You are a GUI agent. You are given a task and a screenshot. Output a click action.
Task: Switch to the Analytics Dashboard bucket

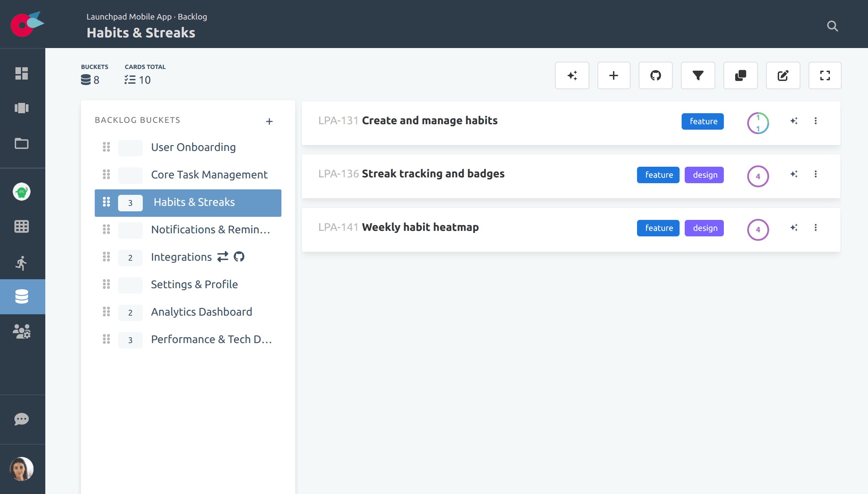[x=201, y=312]
